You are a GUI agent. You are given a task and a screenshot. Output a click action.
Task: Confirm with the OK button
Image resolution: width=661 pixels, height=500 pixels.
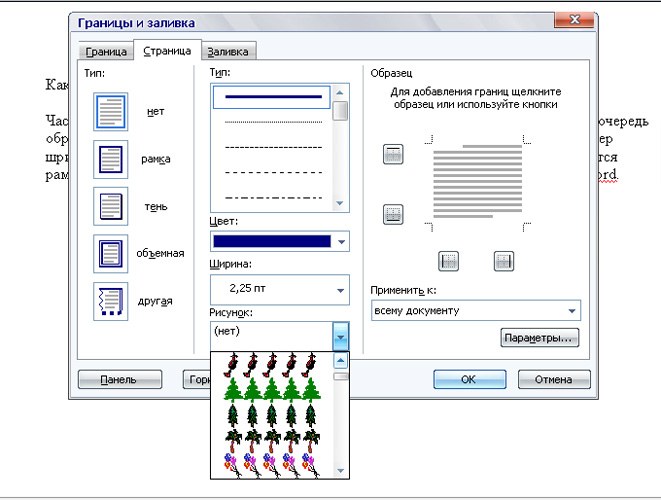tap(470, 379)
